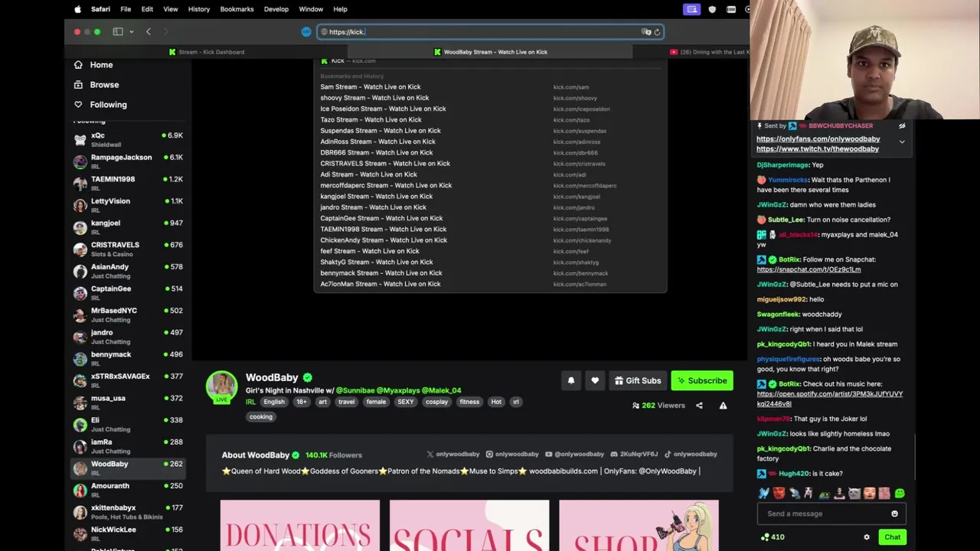Open the IRL category link

(x=250, y=402)
